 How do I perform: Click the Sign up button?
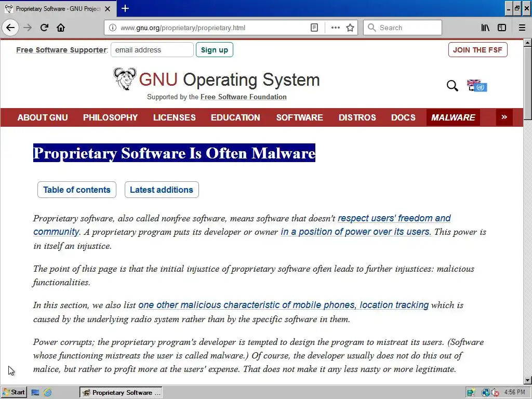(215, 50)
